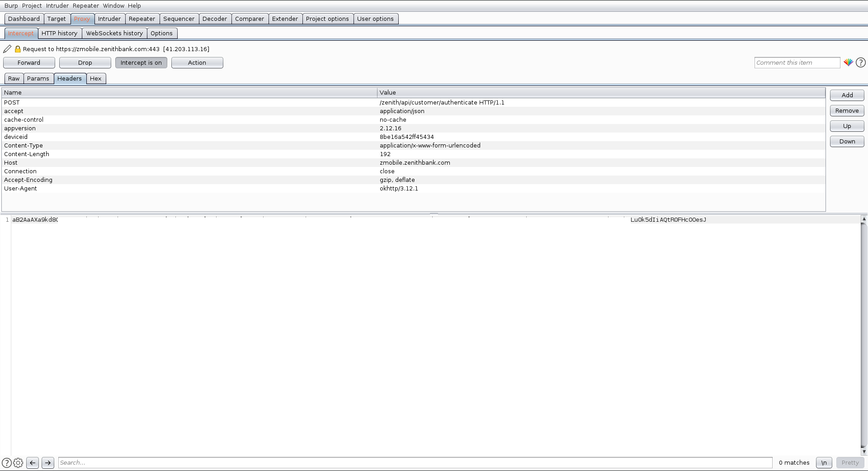Select the Connection close value
The width and height of the screenshot is (868, 471).
[387, 171]
